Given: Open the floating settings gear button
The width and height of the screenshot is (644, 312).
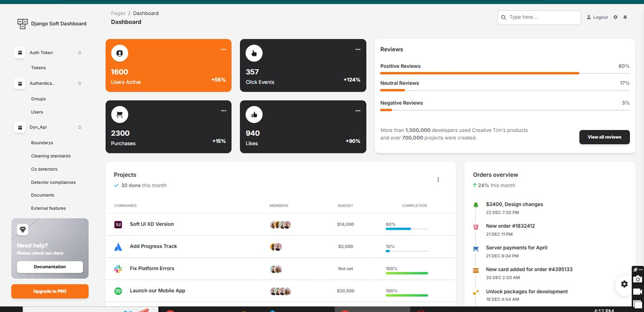Looking at the screenshot, I should [624, 284].
